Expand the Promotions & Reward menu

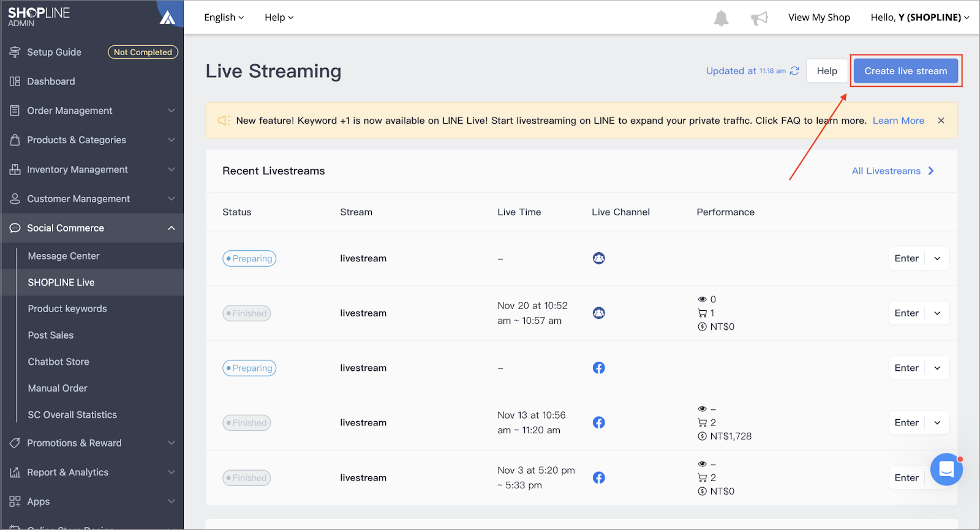[x=171, y=443]
